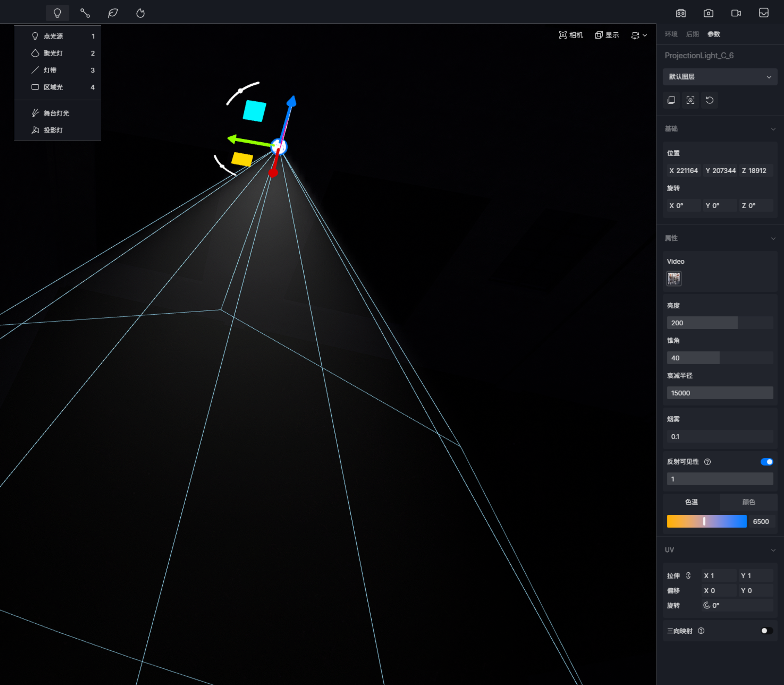Click the VR headset preview icon
This screenshot has width=784, height=685.
[681, 13]
